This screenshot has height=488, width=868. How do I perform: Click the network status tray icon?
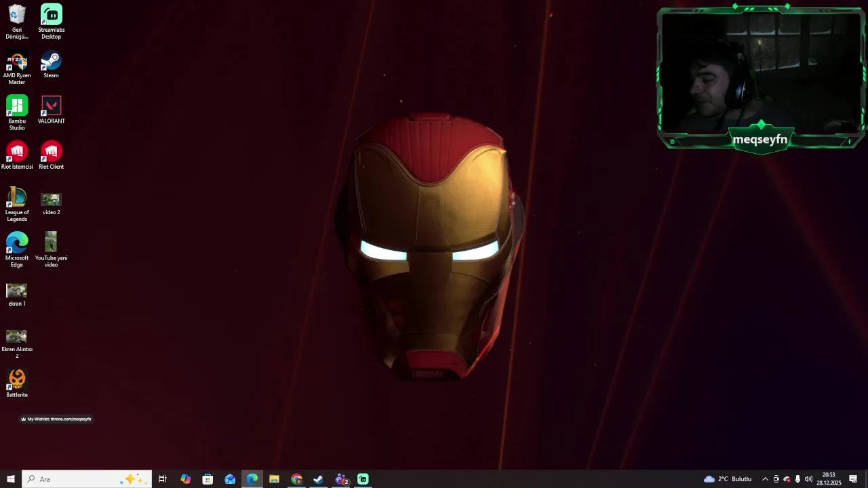[787, 479]
